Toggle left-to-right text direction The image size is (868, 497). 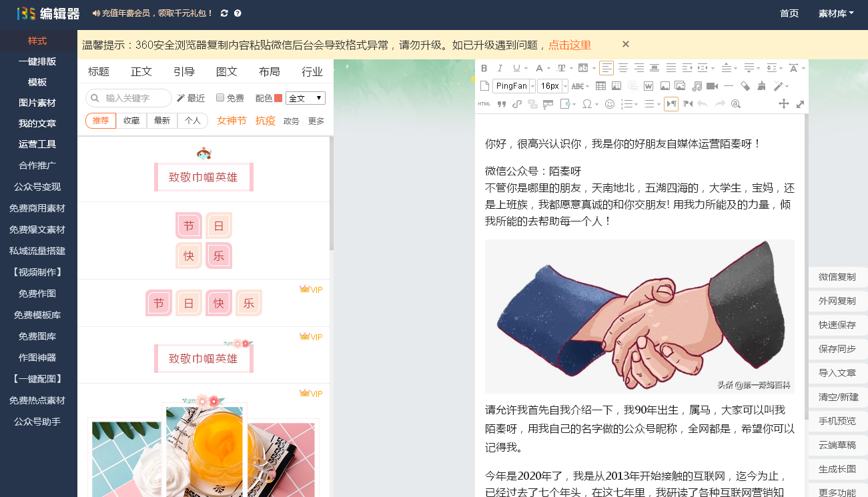[x=671, y=104]
